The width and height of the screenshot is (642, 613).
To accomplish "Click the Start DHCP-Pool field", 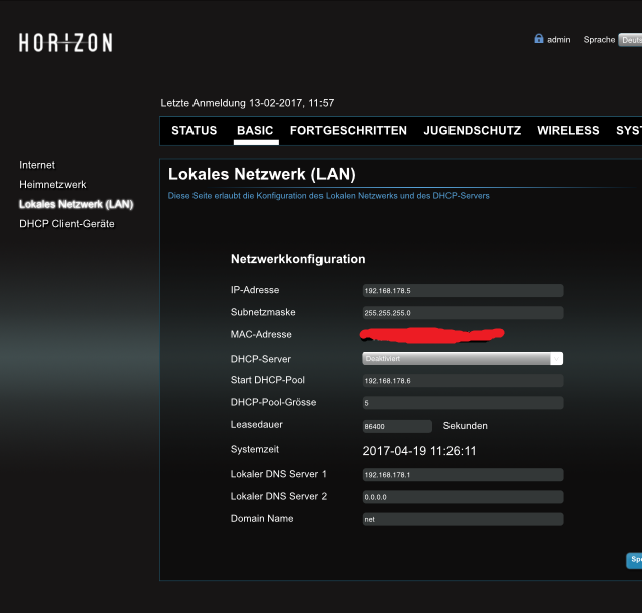I will pos(462,381).
